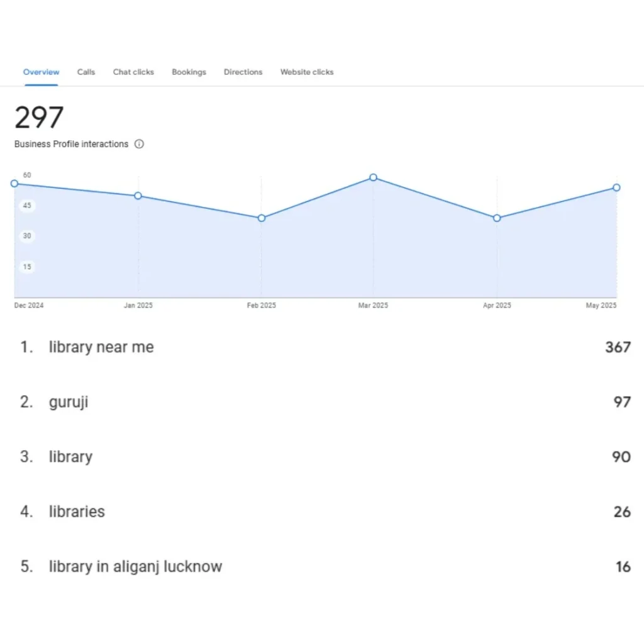Image resolution: width=644 pixels, height=644 pixels.
Task: Return to the Overview tab
Action: [x=41, y=72]
